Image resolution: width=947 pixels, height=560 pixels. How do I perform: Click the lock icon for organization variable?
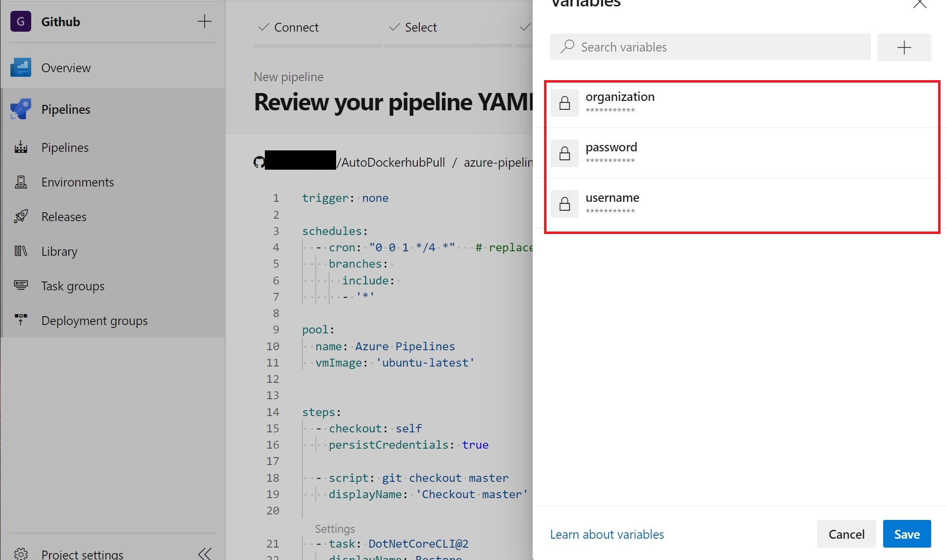click(564, 103)
